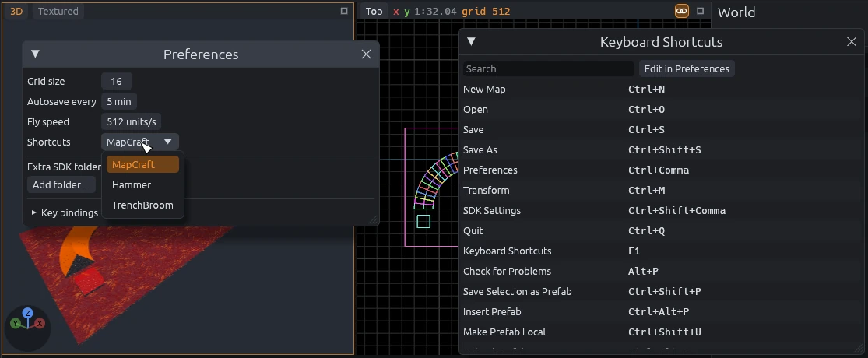This screenshot has width=868, height=358.
Task: Expand the Key bindings section
Action: tap(64, 213)
